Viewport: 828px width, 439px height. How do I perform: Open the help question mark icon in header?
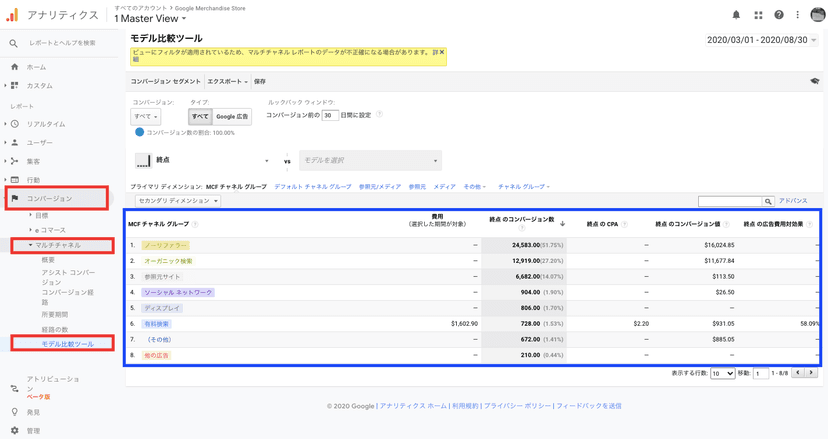[779, 15]
